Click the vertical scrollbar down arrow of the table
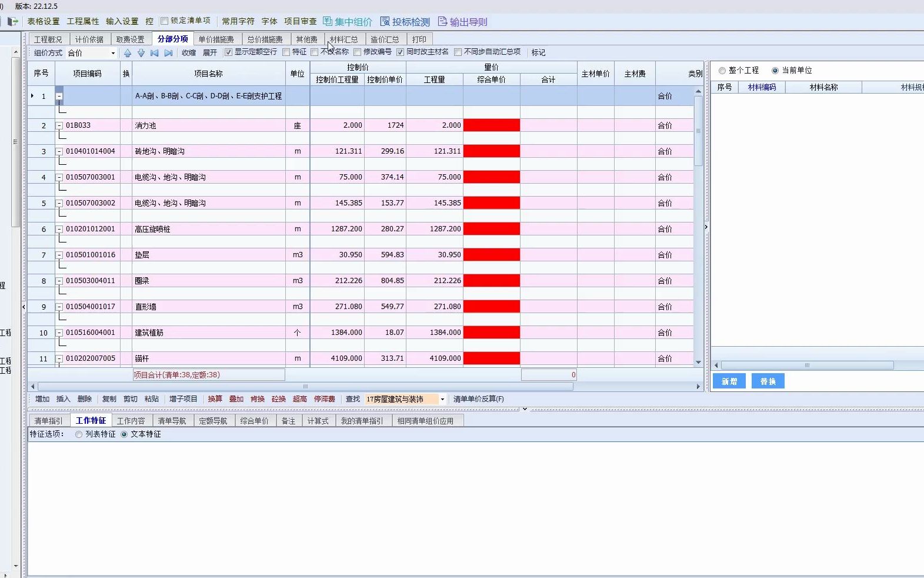The width and height of the screenshot is (924, 578). coord(699,363)
